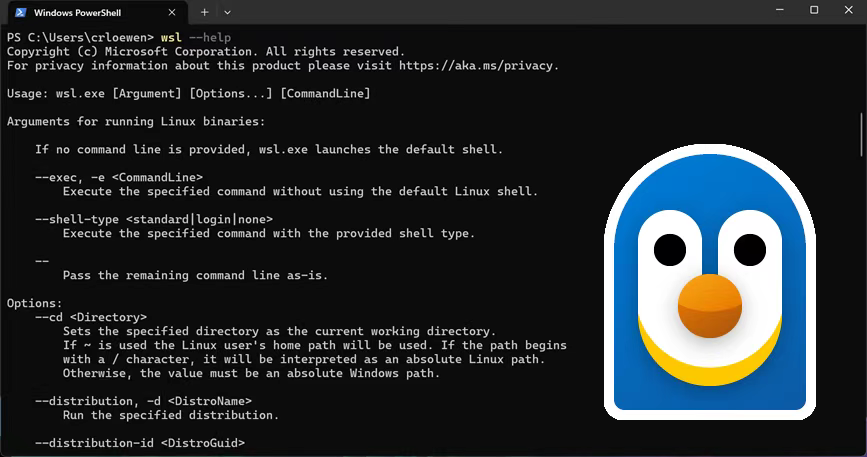The width and height of the screenshot is (867, 457).
Task: Click '--distribution, -d <DistroName>' text
Action: [143, 401]
